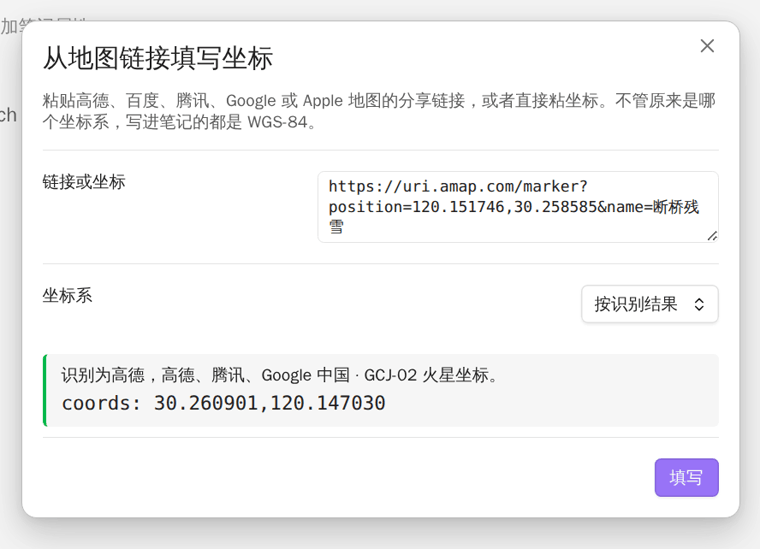Viewport: 760px width, 549px height.
Task: Click the description mentioning WGS-84
Action: pos(379,111)
